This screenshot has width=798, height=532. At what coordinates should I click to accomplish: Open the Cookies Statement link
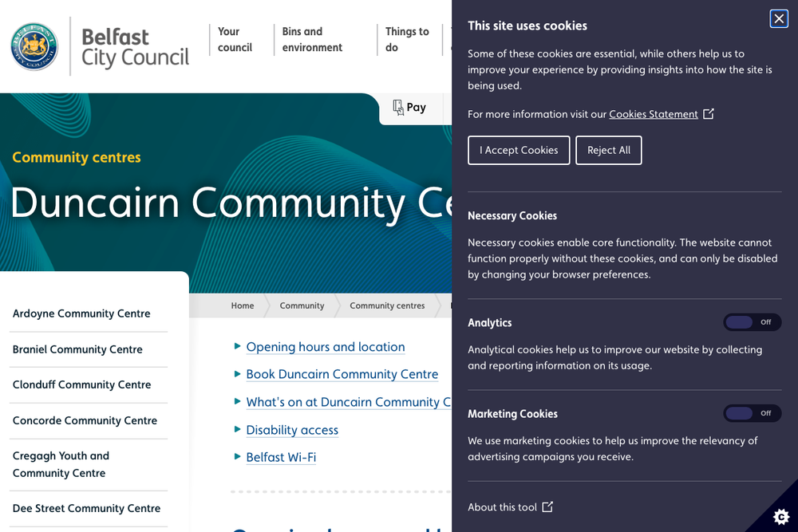click(654, 114)
